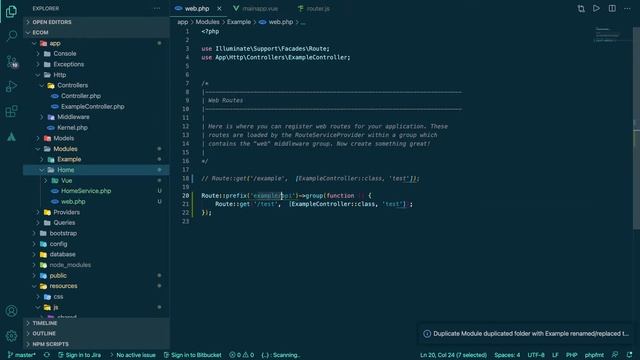
Task: Click the Example breadcrumb segment
Action: point(239,22)
